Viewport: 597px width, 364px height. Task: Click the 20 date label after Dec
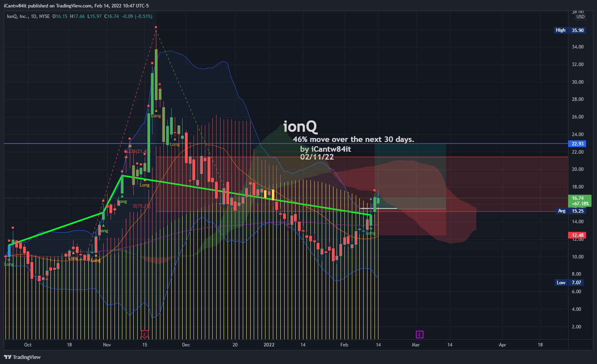(x=235, y=345)
